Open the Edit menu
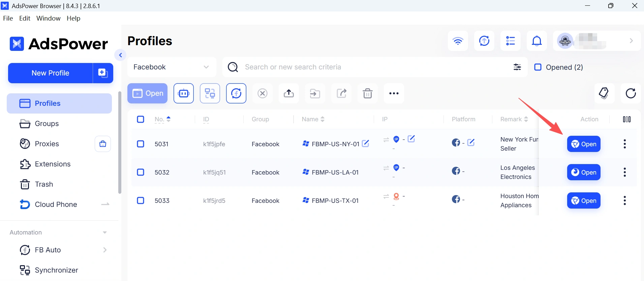Screen dimensions: 644x281 (25, 18)
